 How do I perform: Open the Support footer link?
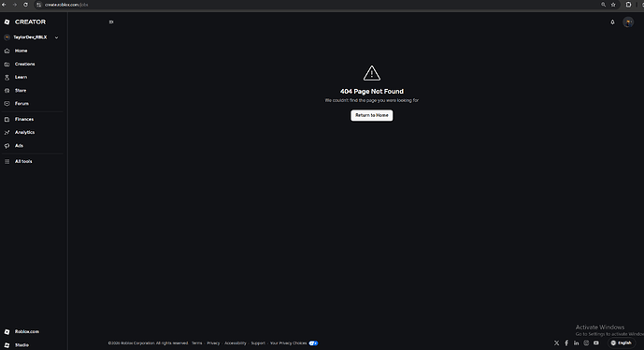coord(258,343)
